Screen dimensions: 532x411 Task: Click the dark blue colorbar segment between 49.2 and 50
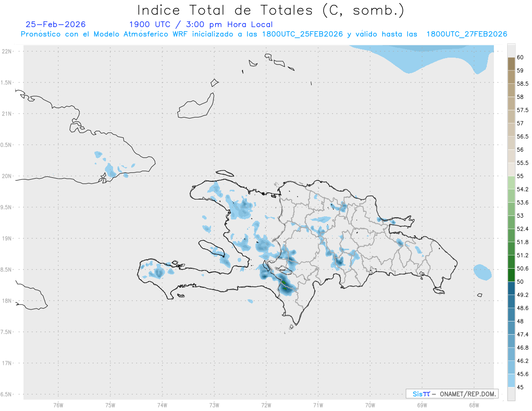(x=511, y=288)
